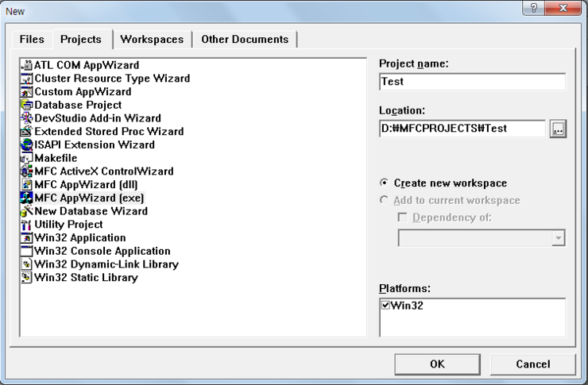Viewport: 588px width, 385px height.
Task: Choose the DevStudio Add-in Wizard icon
Action: coord(27,118)
